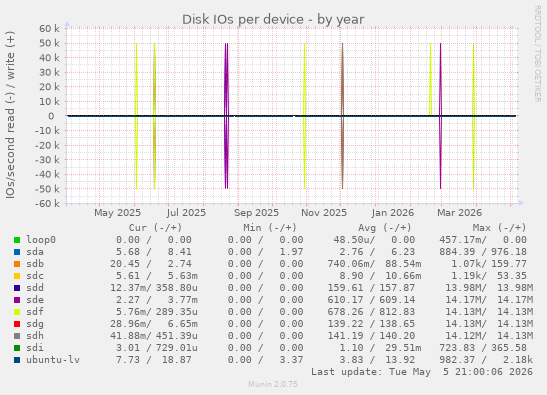
Task: Click the sde purple legend swatch
Action: [17, 300]
